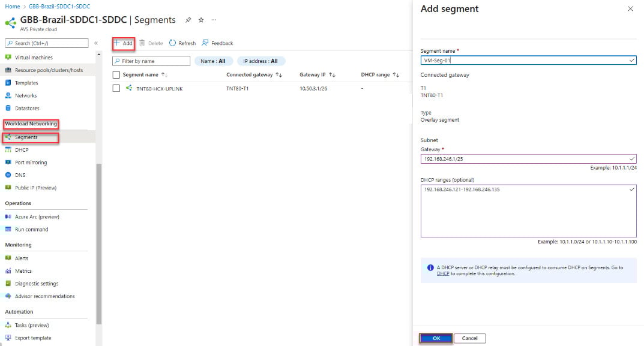The image size is (644, 346).
Task: Click GBB-Brazil-SDDC1-SDDC breadcrumb link
Action: (x=59, y=7)
